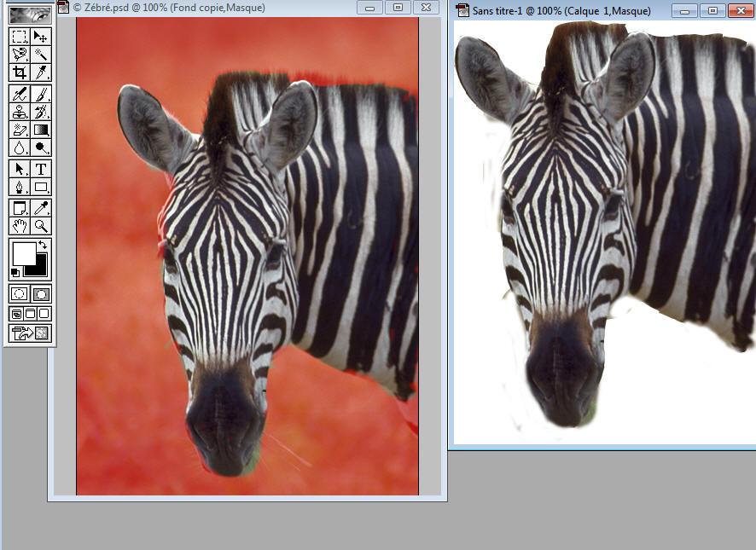Image resolution: width=756 pixels, height=550 pixels.
Task: Pick the Blur droplet tool
Action: (x=20, y=147)
